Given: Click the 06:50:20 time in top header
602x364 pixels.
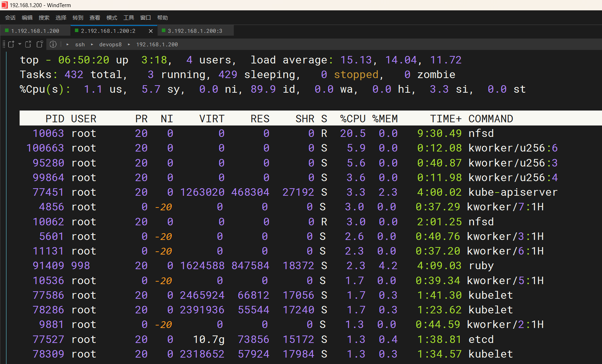Looking at the screenshot, I should [84, 60].
